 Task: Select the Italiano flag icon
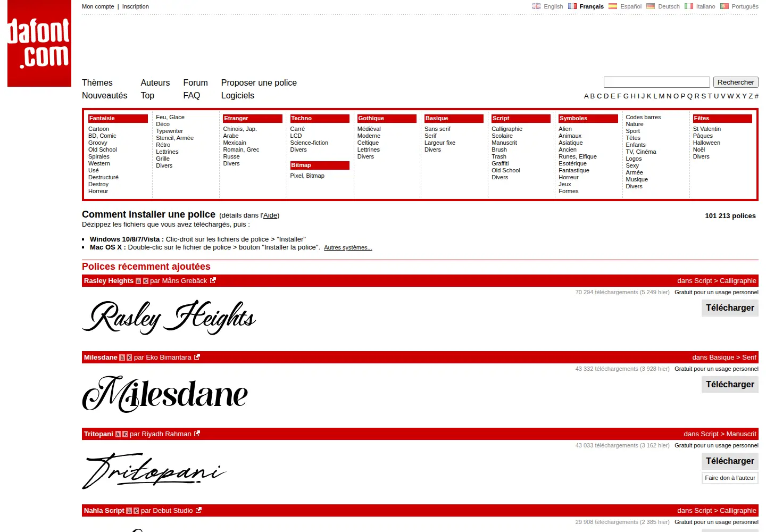click(689, 6)
